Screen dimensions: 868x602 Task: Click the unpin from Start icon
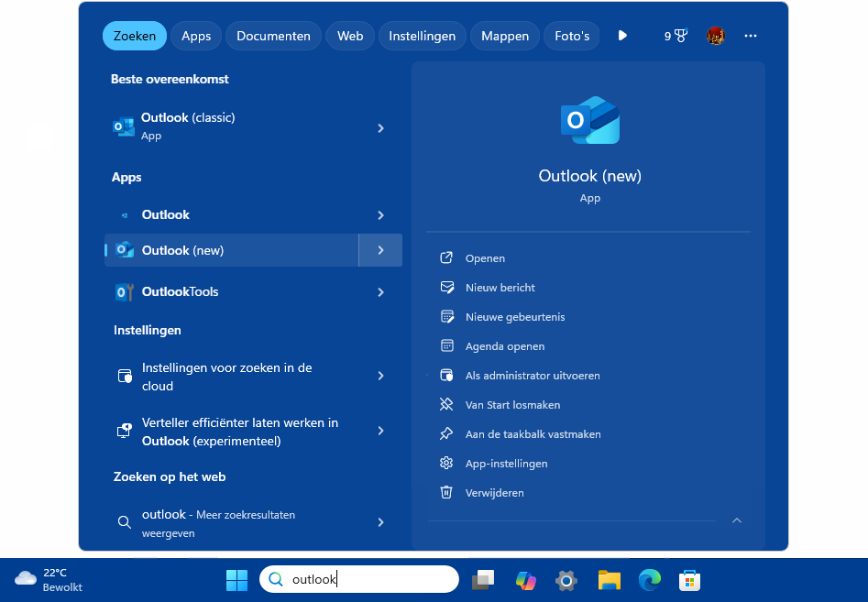[446, 404]
